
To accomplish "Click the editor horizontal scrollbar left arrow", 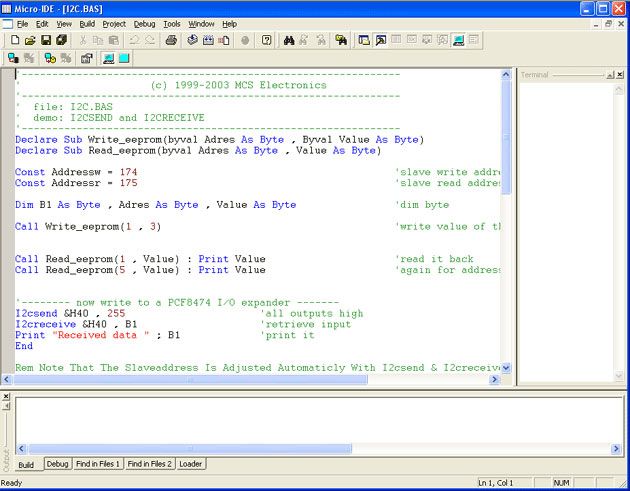I will pyautogui.click(x=6, y=379).
